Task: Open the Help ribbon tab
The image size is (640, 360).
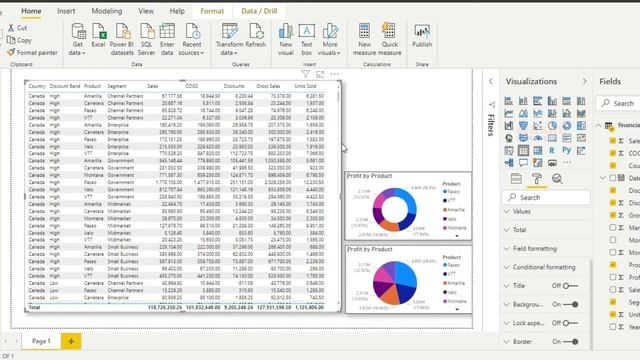Action: point(177,11)
